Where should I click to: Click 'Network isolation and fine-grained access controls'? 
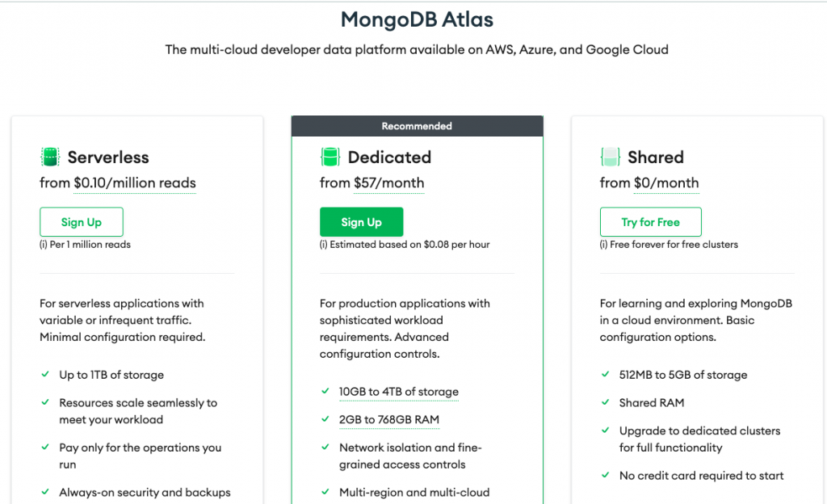point(410,456)
